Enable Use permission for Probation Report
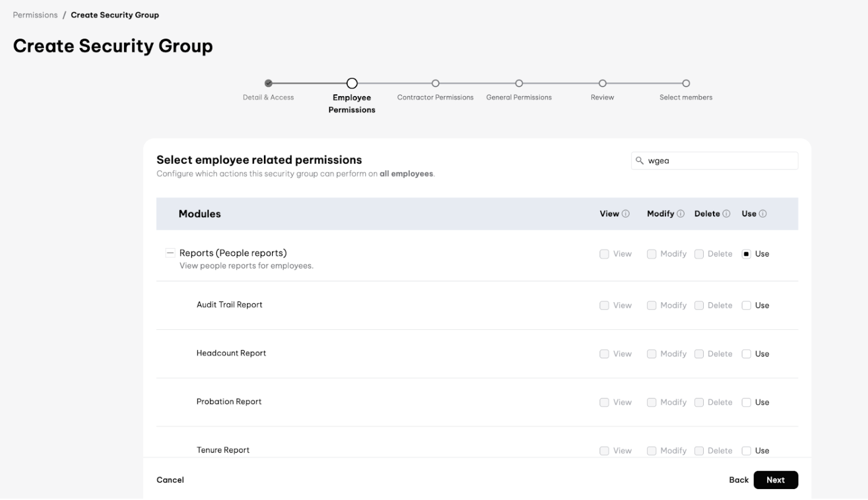This screenshot has height=500, width=868. pyautogui.click(x=746, y=403)
